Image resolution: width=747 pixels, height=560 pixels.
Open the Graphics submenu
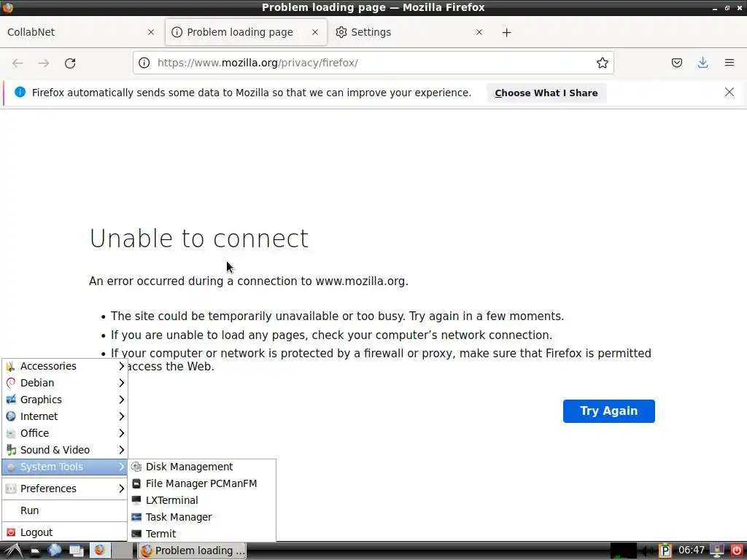tap(65, 400)
